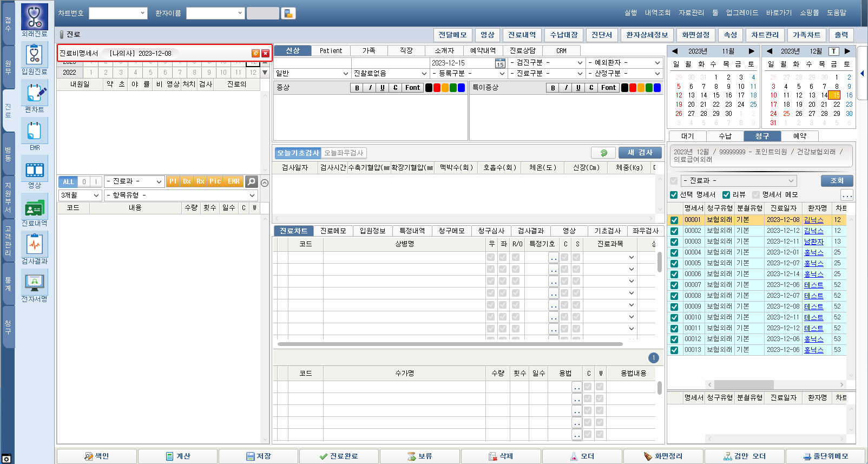Open the 입원진료 sidebar icon
The width and height of the screenshot is (868, 464).
coord(35,55)
